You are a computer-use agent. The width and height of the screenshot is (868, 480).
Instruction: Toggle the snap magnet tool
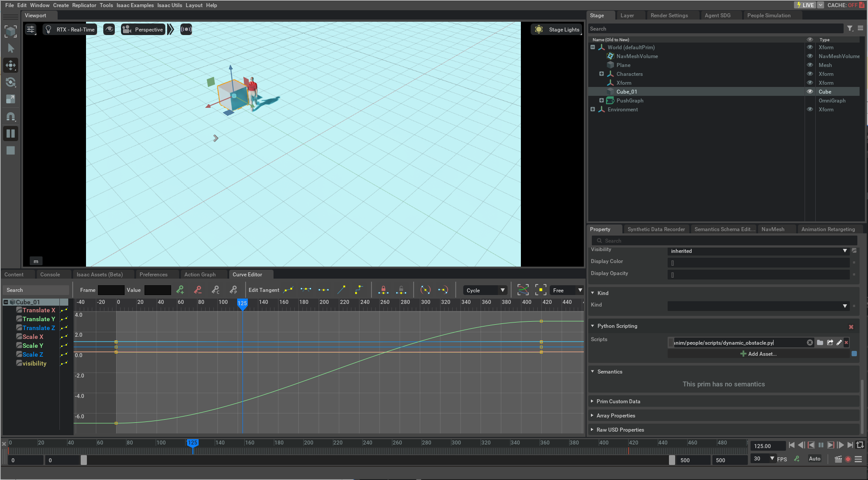tap(11, 117)
